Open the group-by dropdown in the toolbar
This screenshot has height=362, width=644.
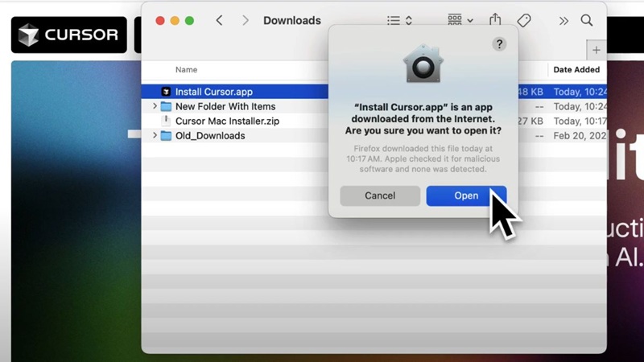click(x=460, y=20)
